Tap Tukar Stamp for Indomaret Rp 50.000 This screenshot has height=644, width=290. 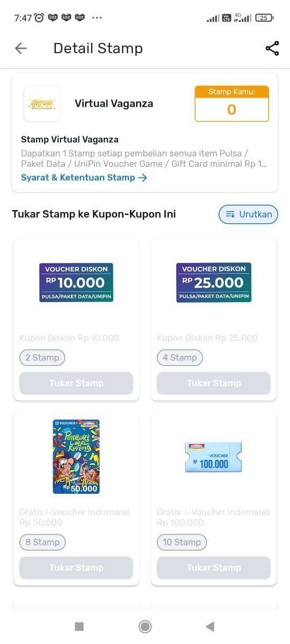click(x=76, y=568)
